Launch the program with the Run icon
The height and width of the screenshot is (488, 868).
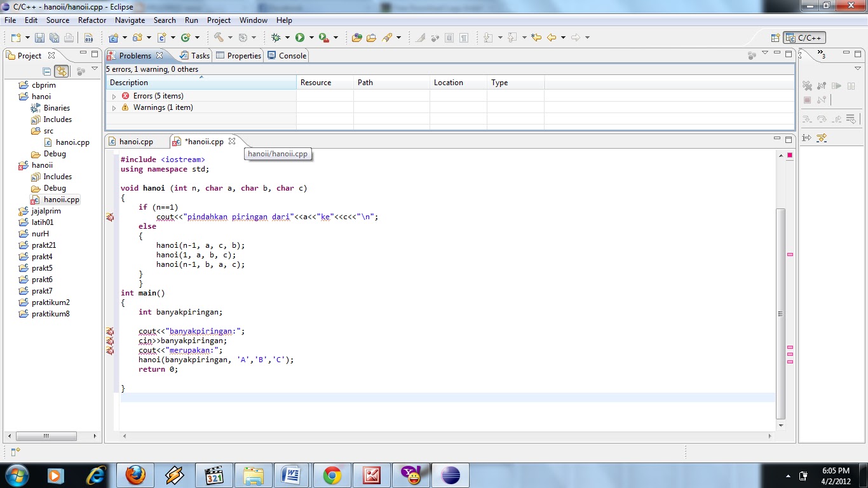pos(300,37)
